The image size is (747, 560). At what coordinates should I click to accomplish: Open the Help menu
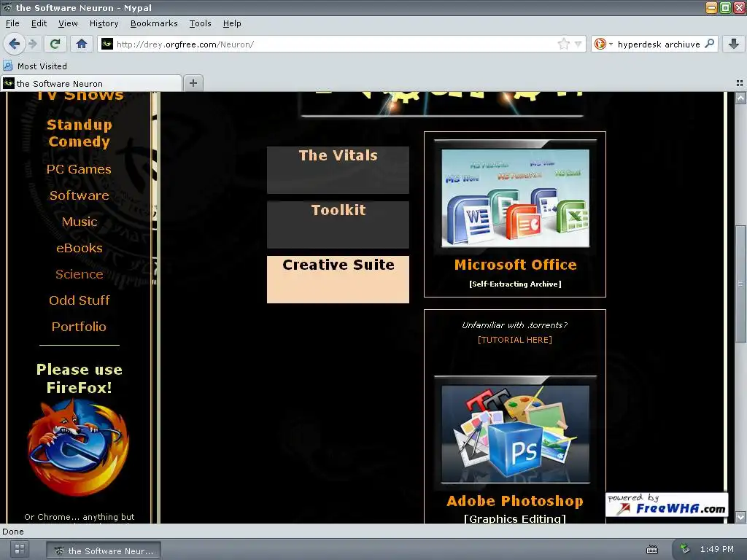[232, 23]
